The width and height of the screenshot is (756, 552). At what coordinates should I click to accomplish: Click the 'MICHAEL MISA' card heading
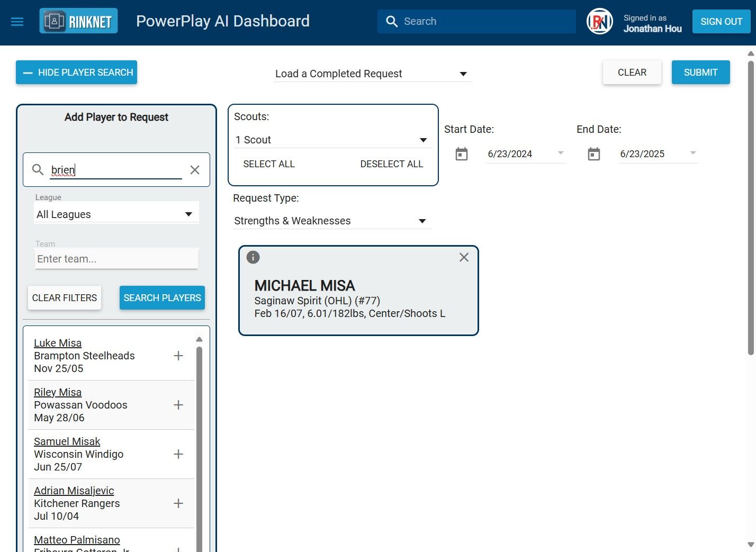click(x=304, y=286)
